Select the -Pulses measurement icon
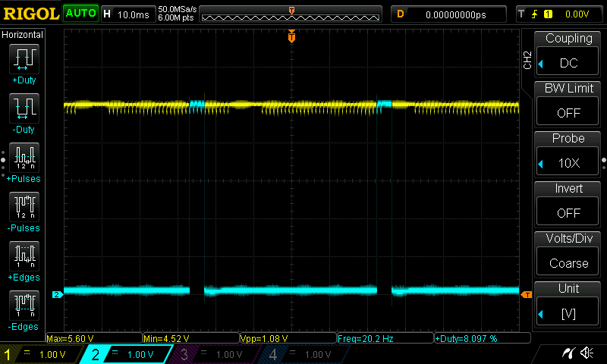The width and height of the screenshot is (607, 364). pyautogui.click(x=24, y=207)
